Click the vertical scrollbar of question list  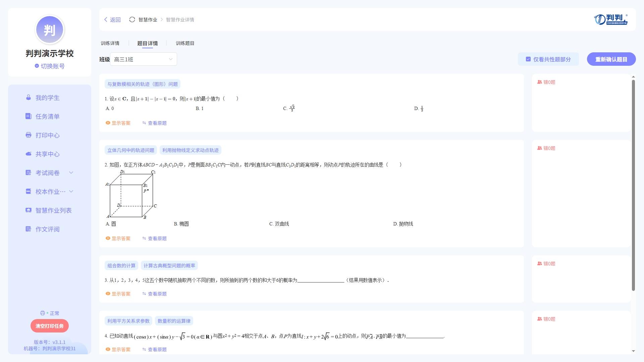[x=633, y=185]
